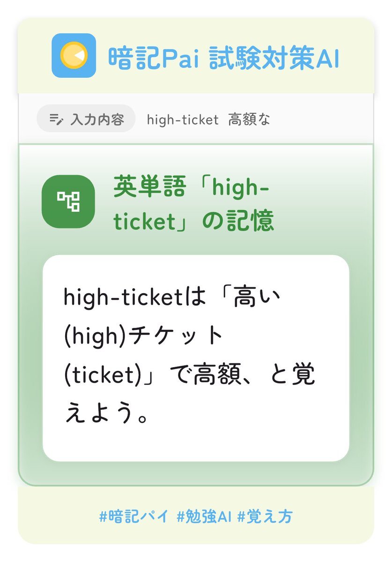The width and height of the screenshot is (392, 562).
Task: Click the green mind-map icon
Action: coord(68,201)
